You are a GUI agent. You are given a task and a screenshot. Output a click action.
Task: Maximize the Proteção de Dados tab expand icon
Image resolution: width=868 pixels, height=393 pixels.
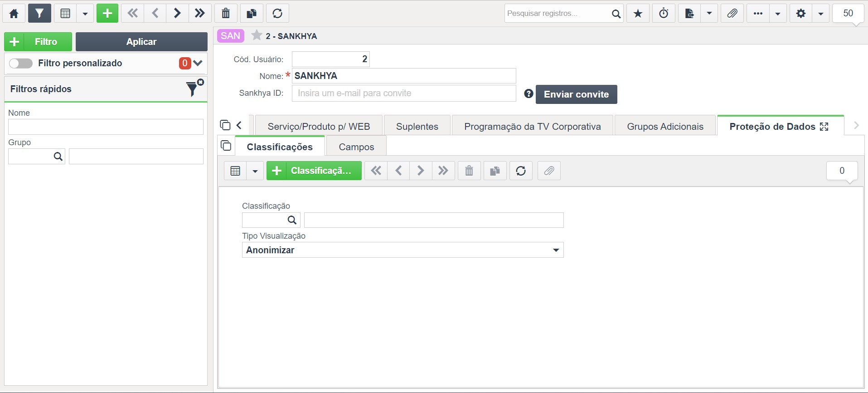point(824,127)
